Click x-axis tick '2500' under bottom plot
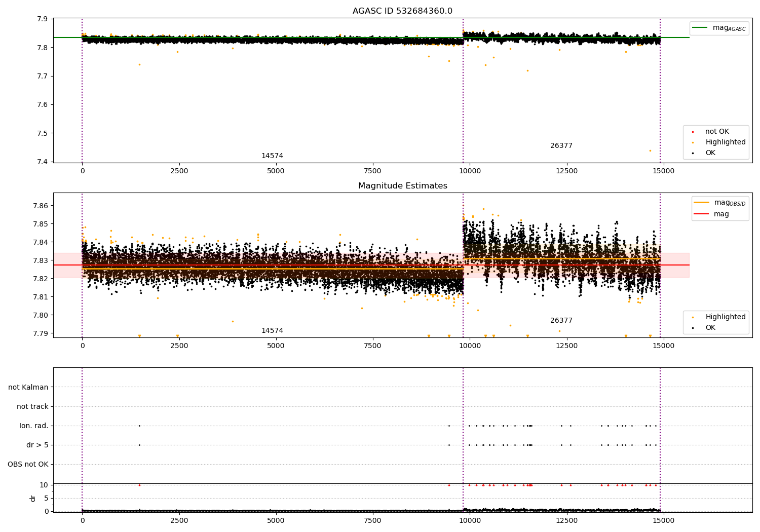The height and width of the screenshot is (532, 760). [179, 521]
